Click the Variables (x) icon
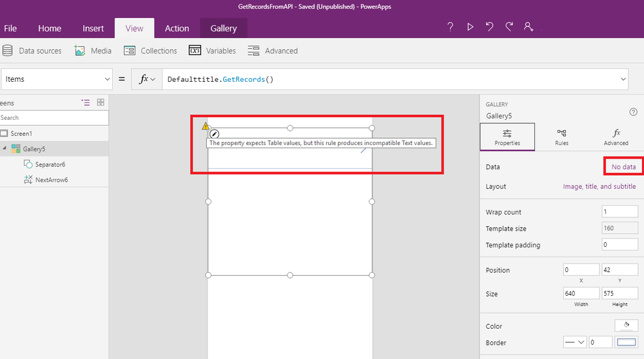Screen dimensions: 644x359 195,50
